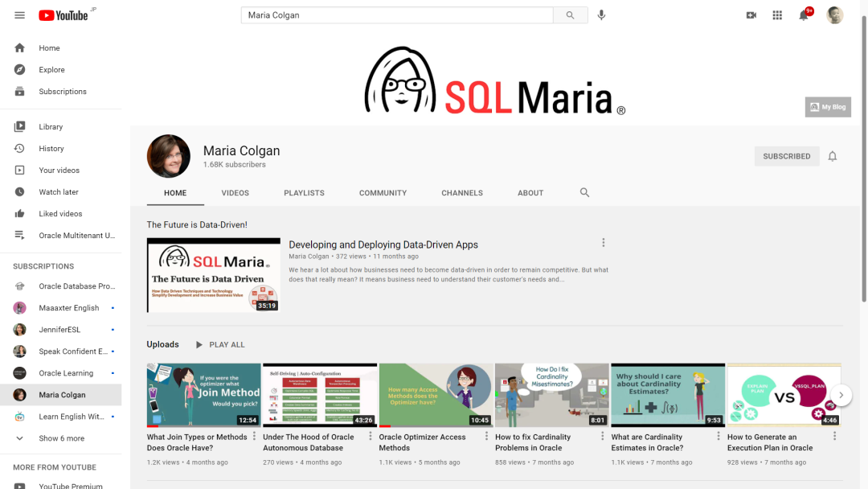Open options for Oracle Optimizer Access Methods

point(486,437)
